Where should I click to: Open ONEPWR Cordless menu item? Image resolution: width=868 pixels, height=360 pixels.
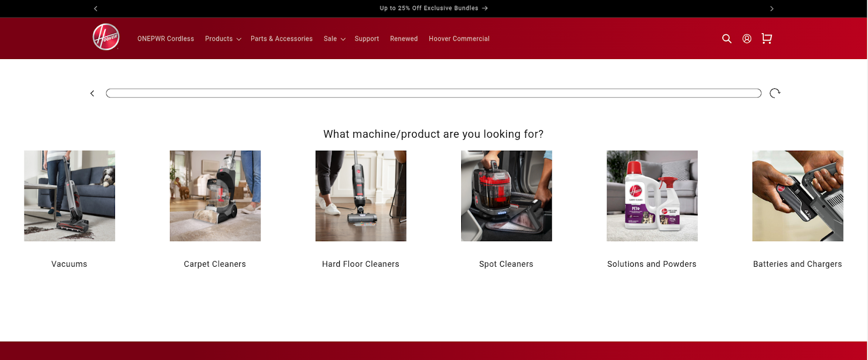(165, 38)
